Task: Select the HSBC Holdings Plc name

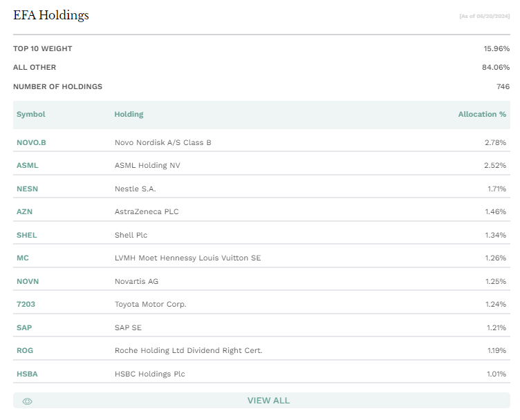Action: (x=150, y=374)
